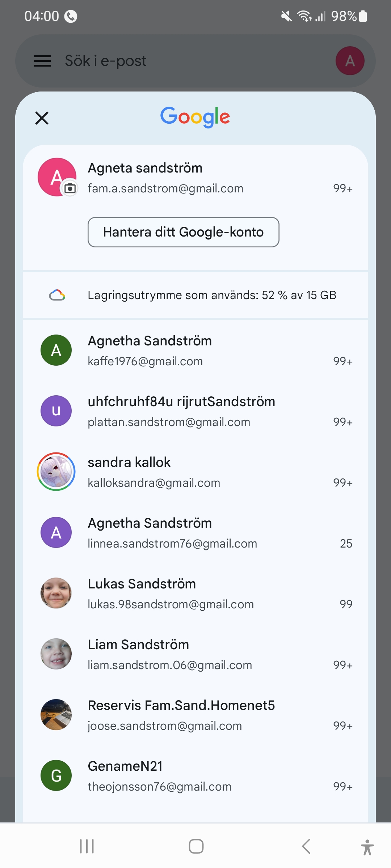Close the Google account switcher panel

tap(42, 118)
